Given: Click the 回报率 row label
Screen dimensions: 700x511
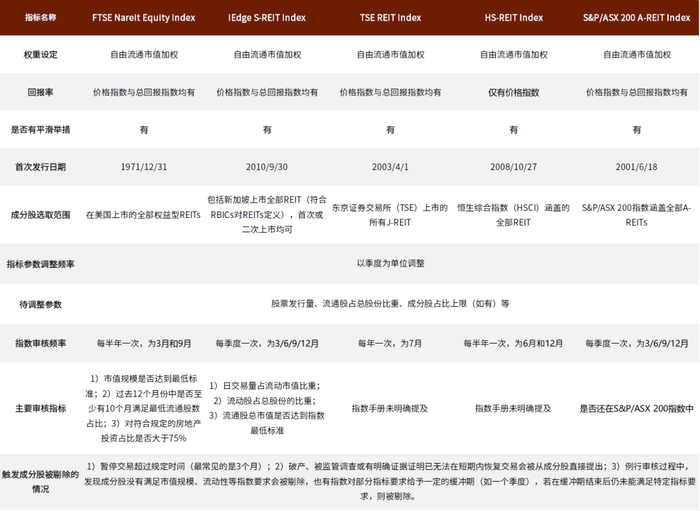Looking at the screenshot, I should pyautogui.click(x=40, y=92).
